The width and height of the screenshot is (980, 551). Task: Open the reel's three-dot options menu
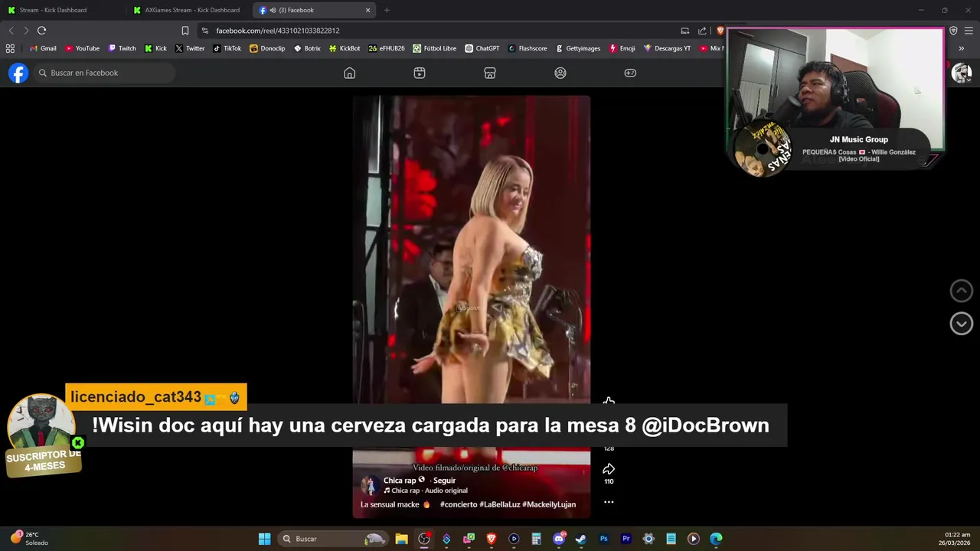(x=609, y=502)
